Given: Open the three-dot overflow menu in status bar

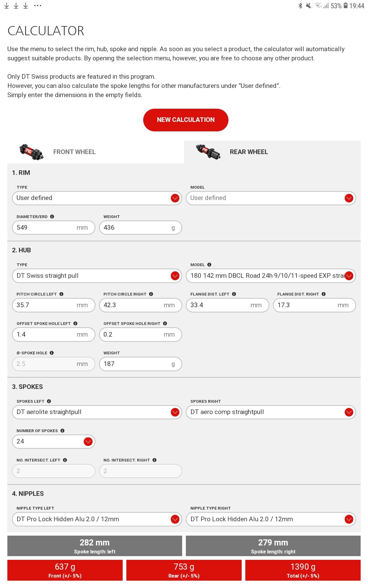Looking at the screenshot, I should pos(37,6).
